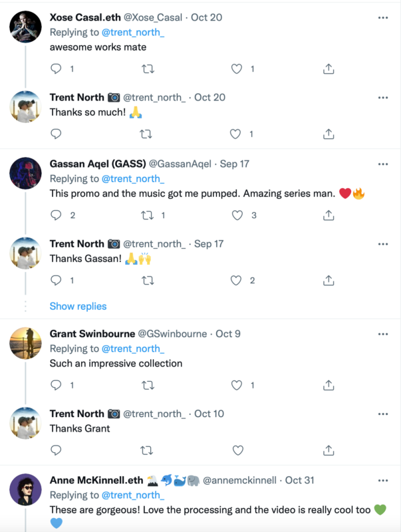Open Grant Swinbourne's sunset avatar
Viewport: 401px width, 532px height.
(26, 344)
